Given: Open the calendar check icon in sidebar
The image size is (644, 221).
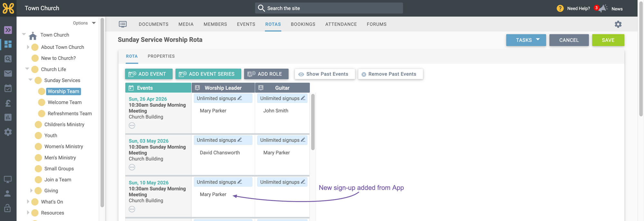Looking at the screenshot, I should [x=8, y=88].
